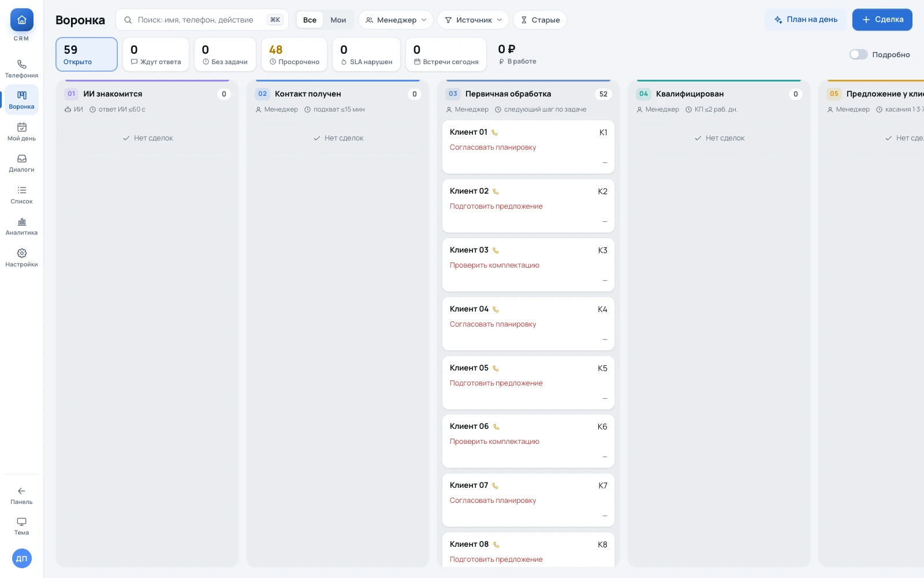
Task: Open Диалоги inbox section
Action: (21, 163)
